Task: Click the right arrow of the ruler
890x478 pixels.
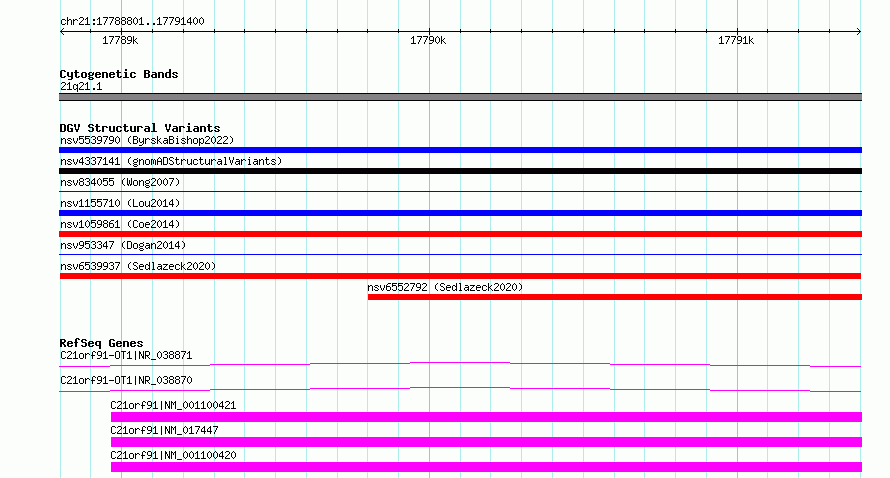Action: click(x=859, y=32)
